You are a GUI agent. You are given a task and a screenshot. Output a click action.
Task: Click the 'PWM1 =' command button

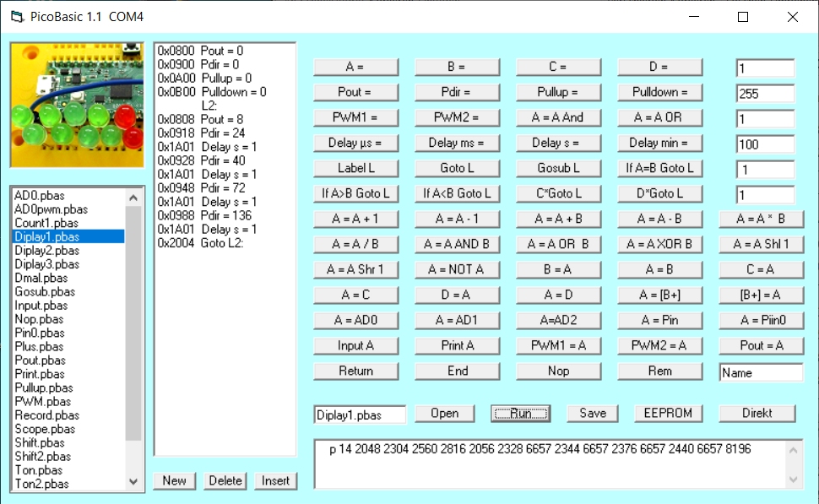click(355, 117)
